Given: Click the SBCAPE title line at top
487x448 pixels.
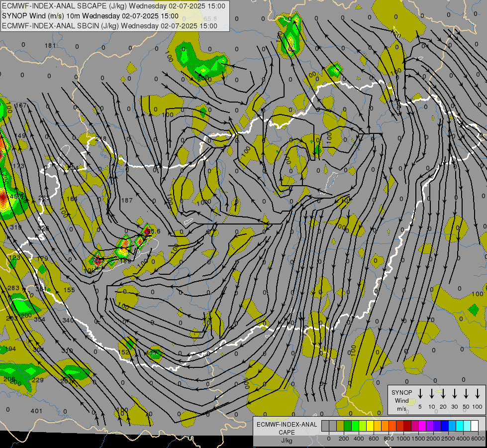Looking at the screenshot, I should coord(113,6).
